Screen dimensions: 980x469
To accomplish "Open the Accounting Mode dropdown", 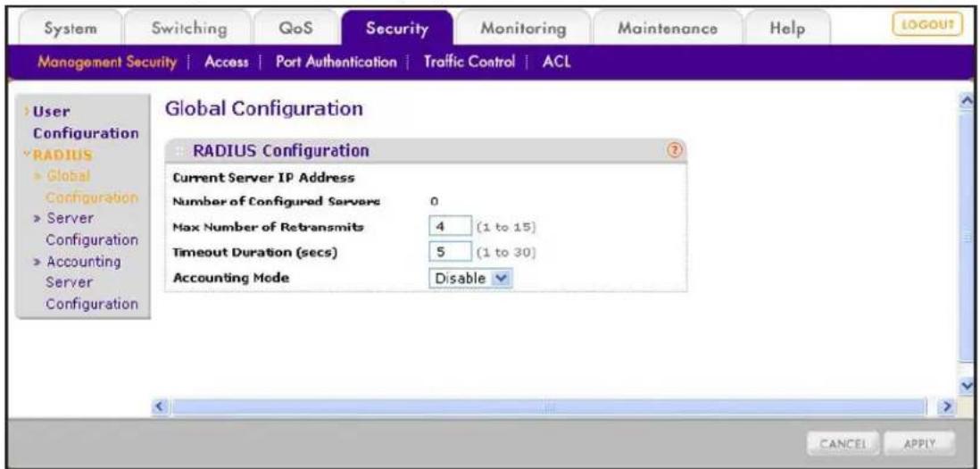I will click(470, 279).
